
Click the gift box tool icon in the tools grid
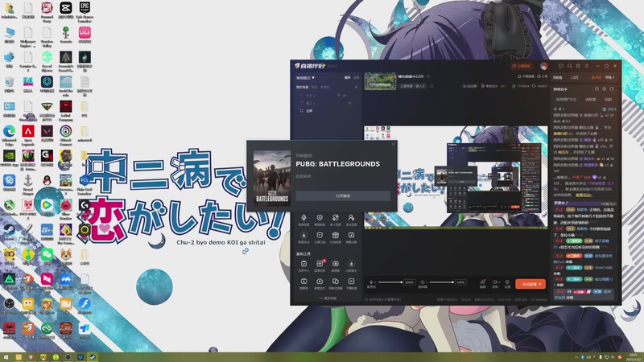pos(335,235)
